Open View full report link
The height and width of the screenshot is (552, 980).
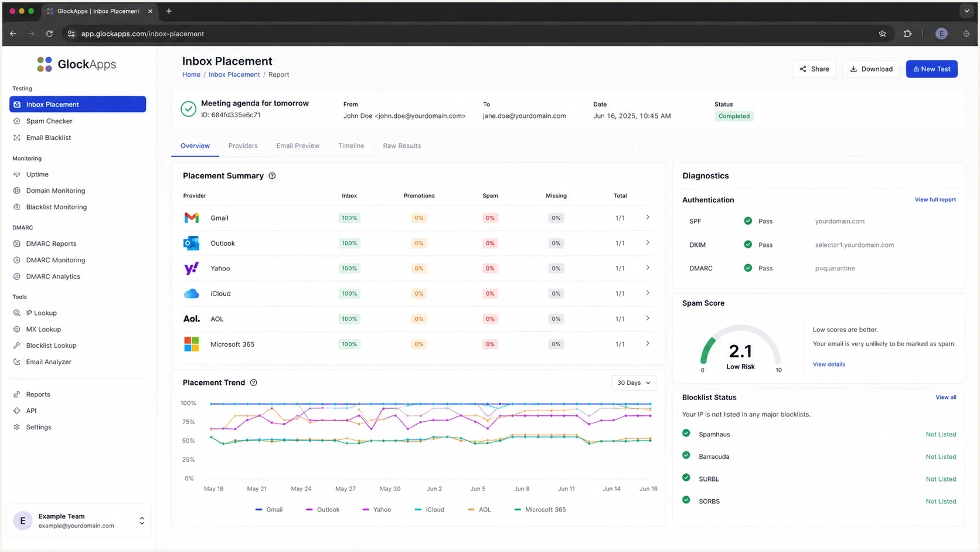(x=935, y=200)
